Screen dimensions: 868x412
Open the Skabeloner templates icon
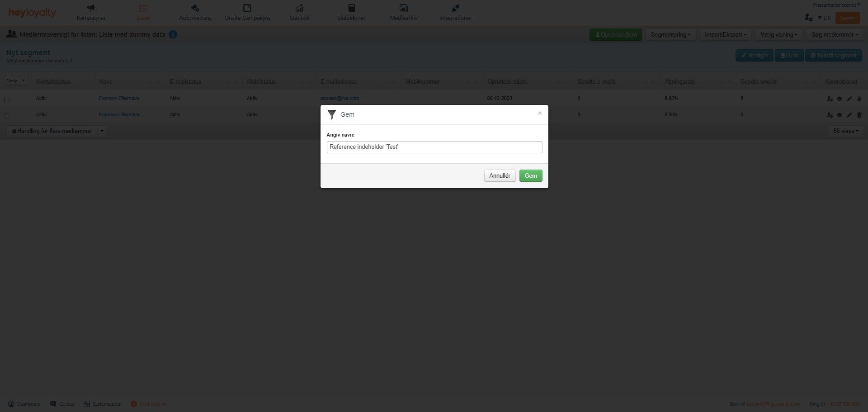(x=351, y=8)
